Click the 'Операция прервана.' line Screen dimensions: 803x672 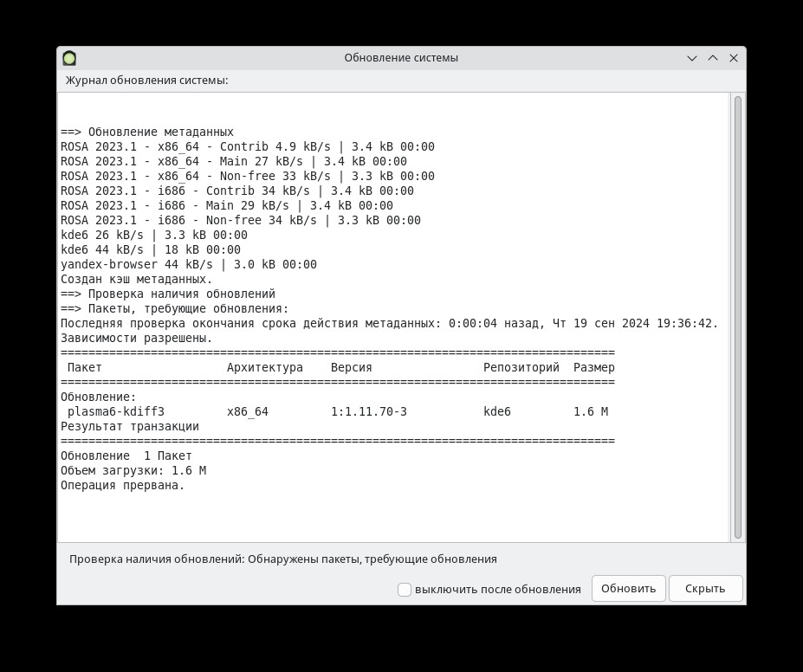122,486
